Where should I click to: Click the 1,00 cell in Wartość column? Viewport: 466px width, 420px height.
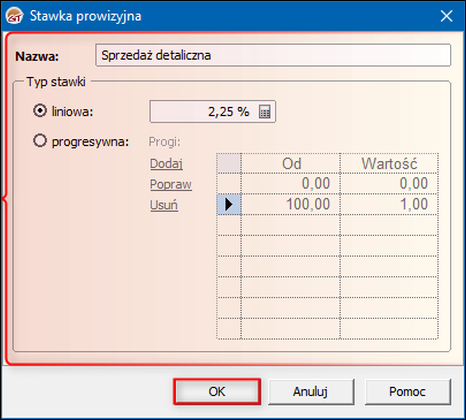(389, 204)
